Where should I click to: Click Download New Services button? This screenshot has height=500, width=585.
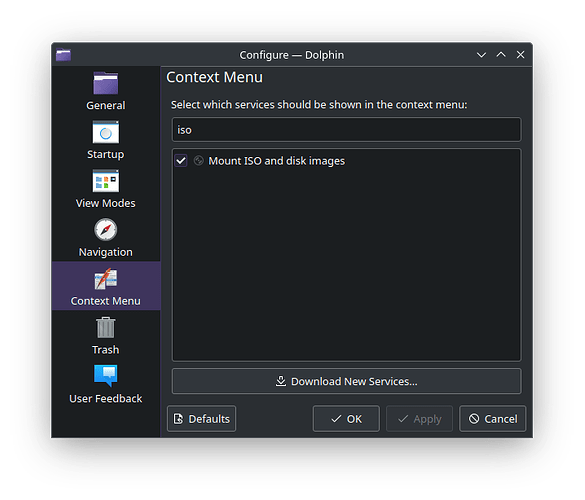click(346, 381)
